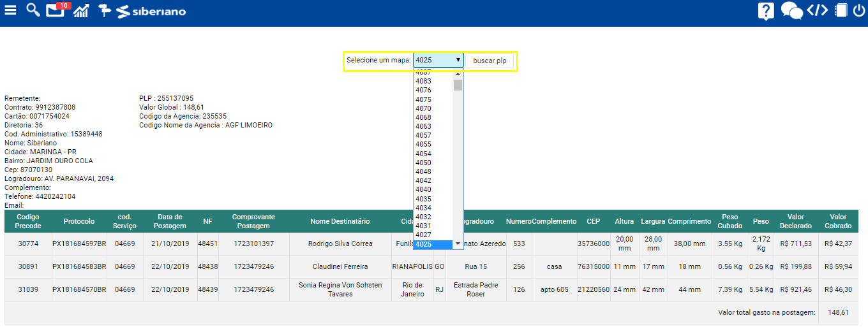Click the buscar plp button
This screenshot has height=327, width=868.
[490, 61]
